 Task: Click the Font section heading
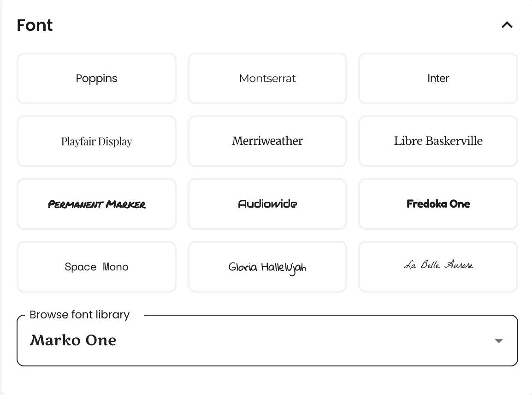(x=35, y=25)
